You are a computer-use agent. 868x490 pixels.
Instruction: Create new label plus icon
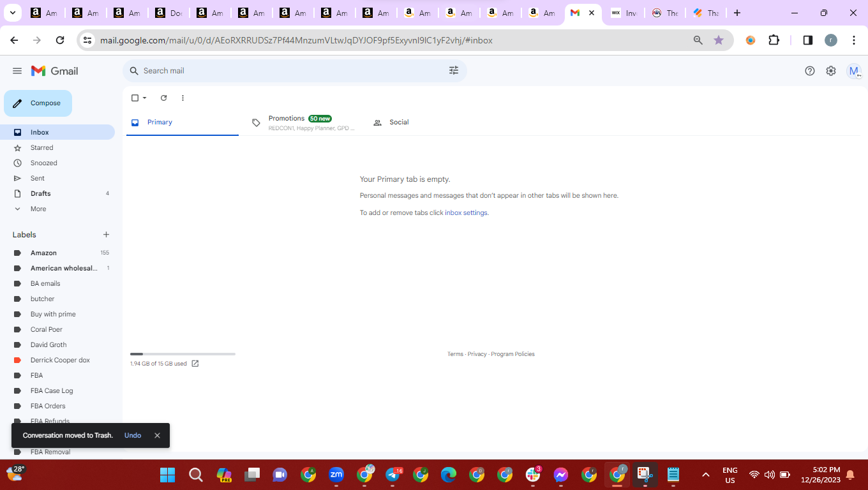pyautogui.click(x=107, y=235)
